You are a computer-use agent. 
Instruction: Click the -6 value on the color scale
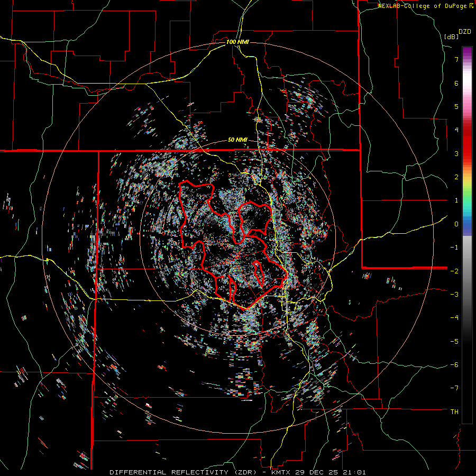454,365
